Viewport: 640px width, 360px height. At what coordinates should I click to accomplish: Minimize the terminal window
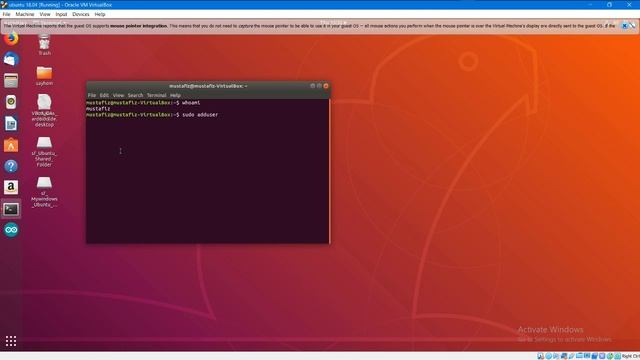pyautogui.click(x=313, y=86)
